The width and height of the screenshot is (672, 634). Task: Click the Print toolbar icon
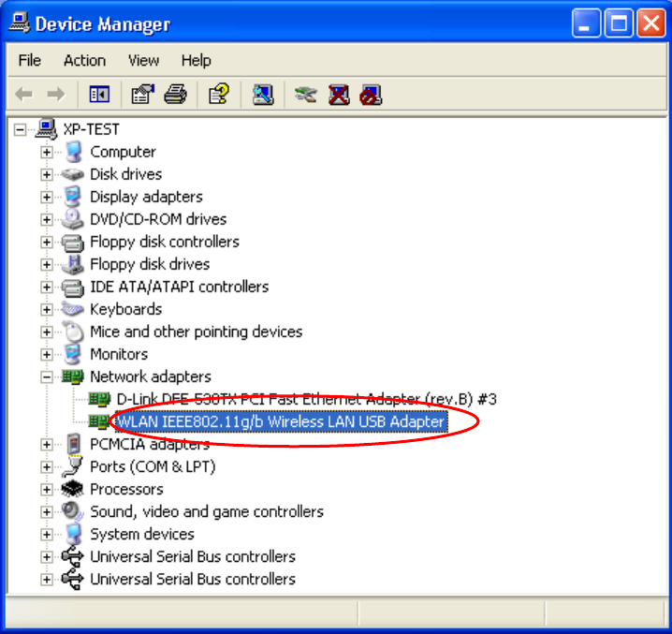[x=176, y=94]
